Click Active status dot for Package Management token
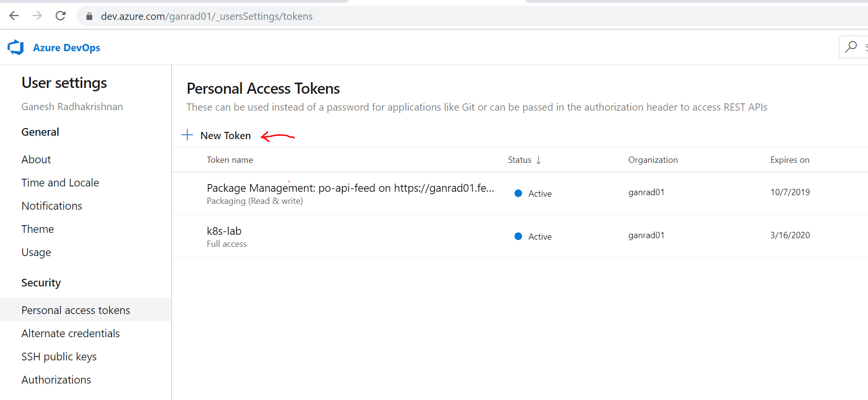This screenshot has width=868, height=400. [x=518, y=193]
